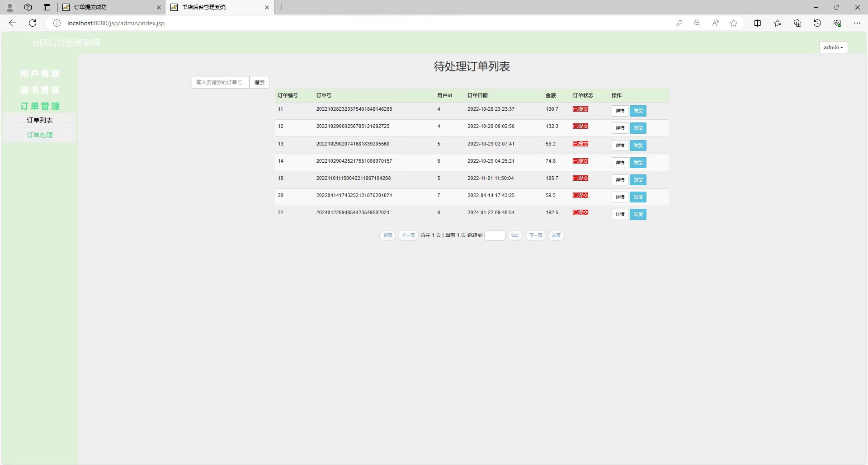Close the 订单提交成功 tab
The width and height of the screenshot is (868, 465).
(159, 7)
